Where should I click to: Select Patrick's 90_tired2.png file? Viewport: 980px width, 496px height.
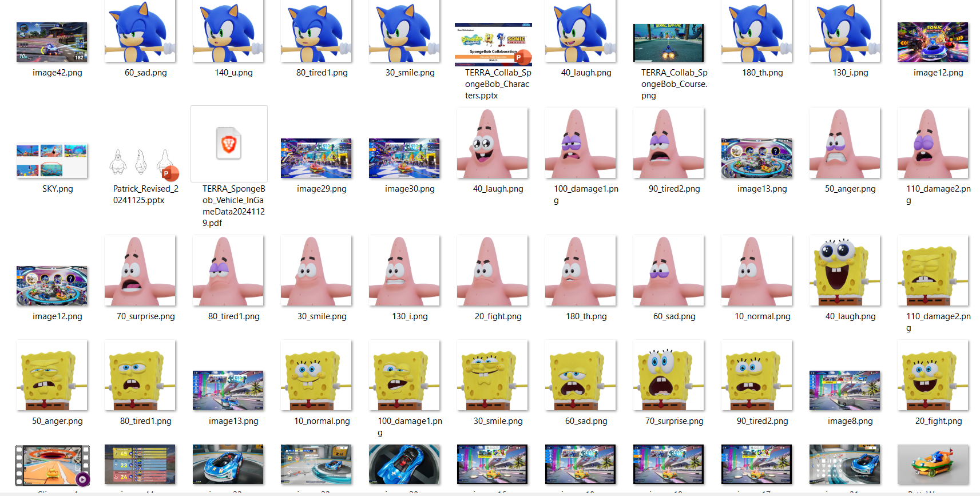coord(669,143)
